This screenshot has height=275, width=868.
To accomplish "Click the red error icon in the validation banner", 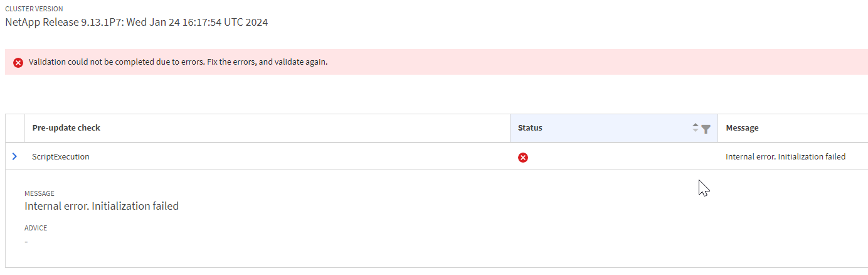I will [18, 63].
